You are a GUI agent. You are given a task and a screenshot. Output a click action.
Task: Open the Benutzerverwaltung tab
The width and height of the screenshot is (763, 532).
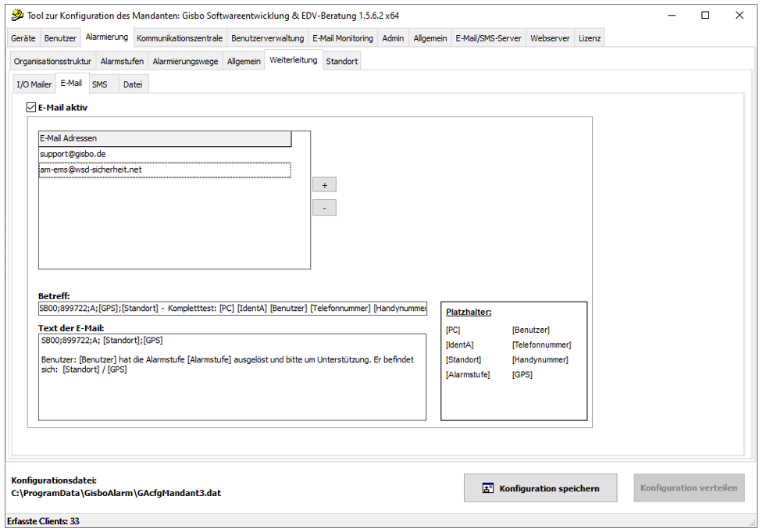pyautogui.click(x=268, y=38)
